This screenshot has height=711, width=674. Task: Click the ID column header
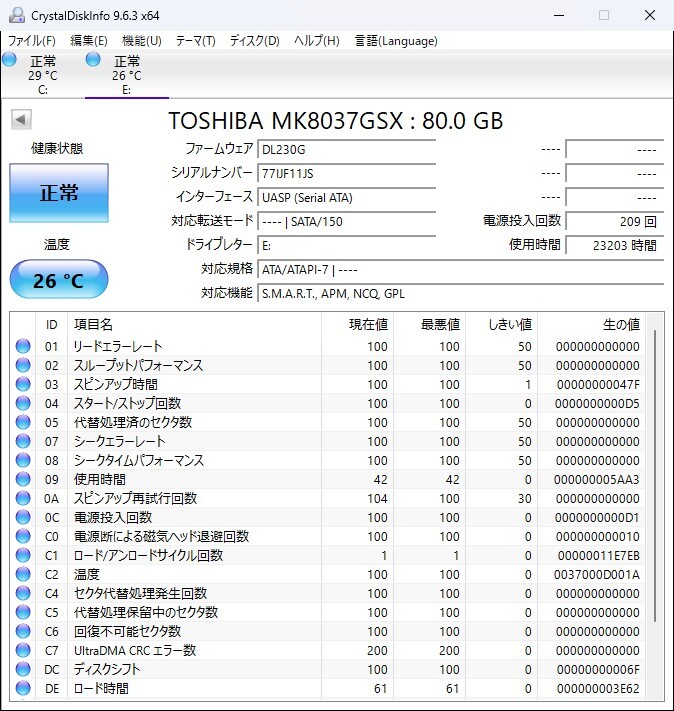51,324
